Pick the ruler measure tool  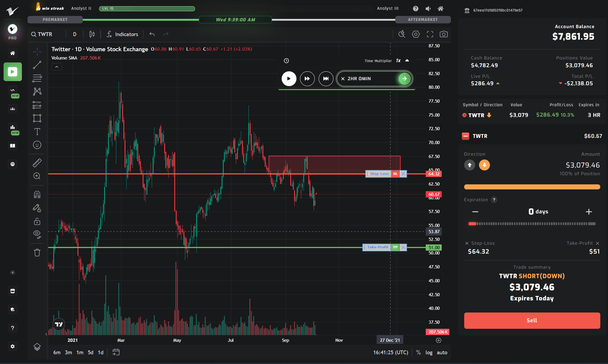(37, 163)
